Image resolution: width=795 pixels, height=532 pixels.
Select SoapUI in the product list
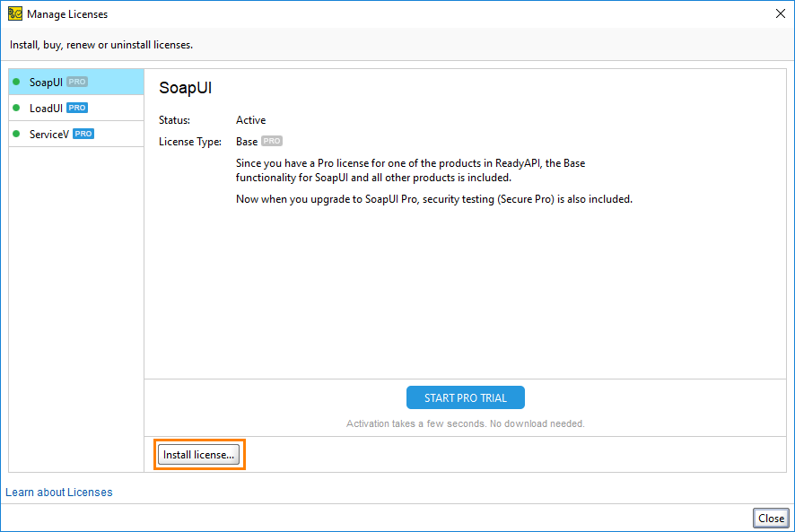click(x=76, y=82)
